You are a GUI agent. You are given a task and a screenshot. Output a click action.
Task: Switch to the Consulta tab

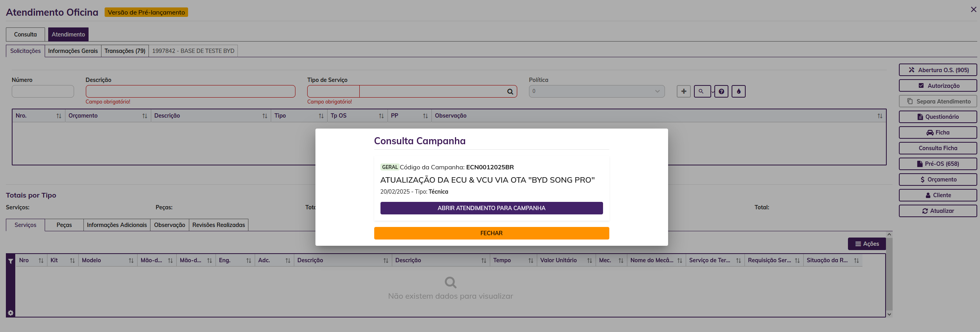point(25,34)
